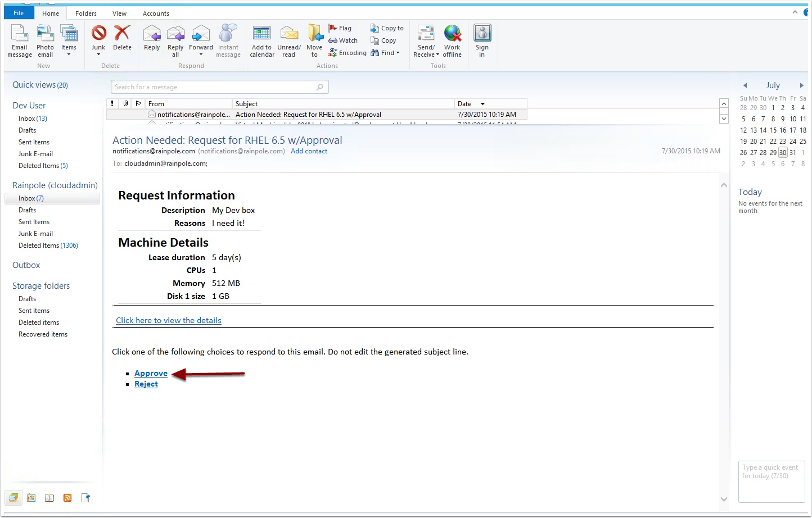Open the Items dropdown in New group

(69, 41)
